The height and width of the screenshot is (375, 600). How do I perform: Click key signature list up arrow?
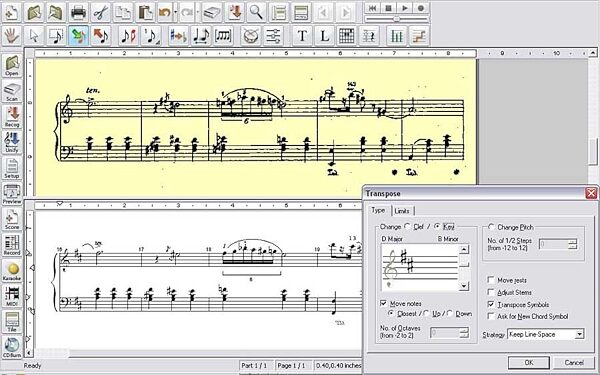coord(464,249)
